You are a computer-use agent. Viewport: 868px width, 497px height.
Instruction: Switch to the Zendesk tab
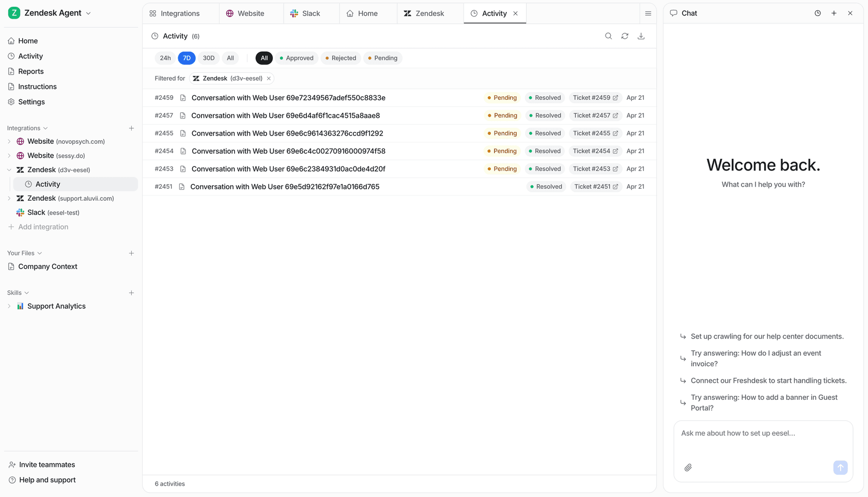(x=429, y=13)
